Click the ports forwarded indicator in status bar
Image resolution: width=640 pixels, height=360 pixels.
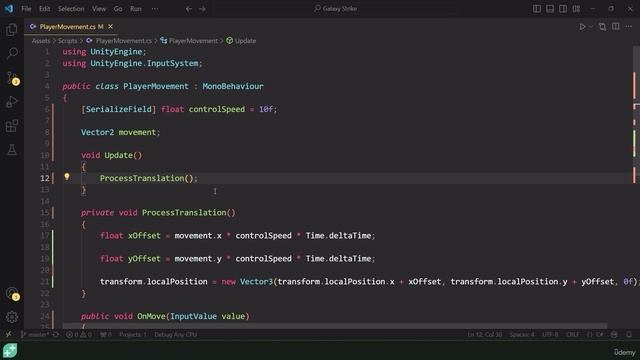106,335
